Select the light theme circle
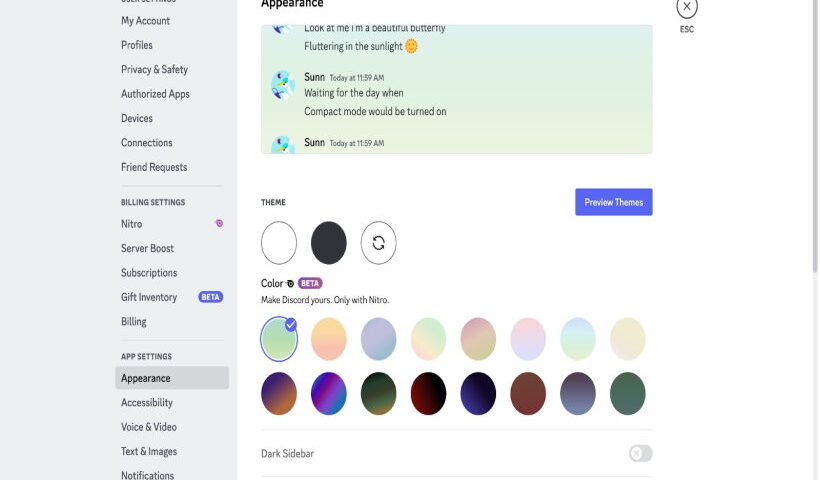 click(x=279, y=243)
